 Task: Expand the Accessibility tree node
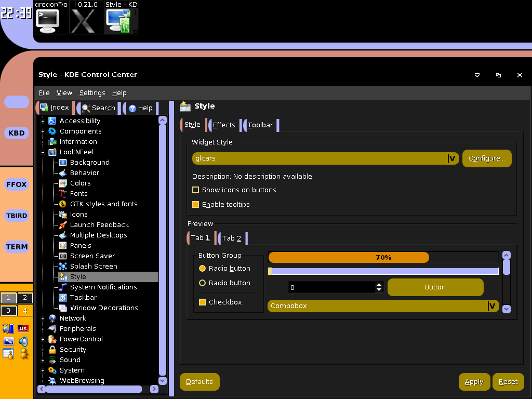point(43,121)
